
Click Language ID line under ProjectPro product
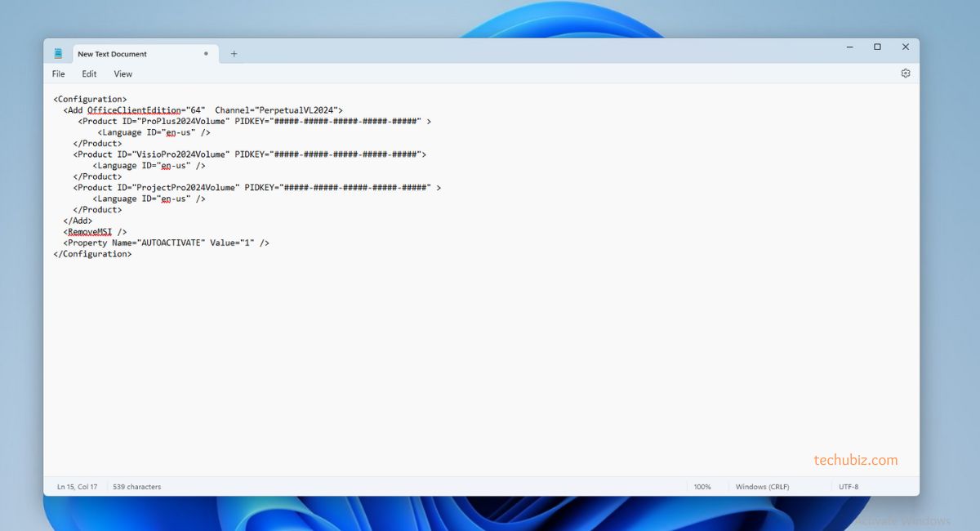pyautogui.click(x=149, y=199)
